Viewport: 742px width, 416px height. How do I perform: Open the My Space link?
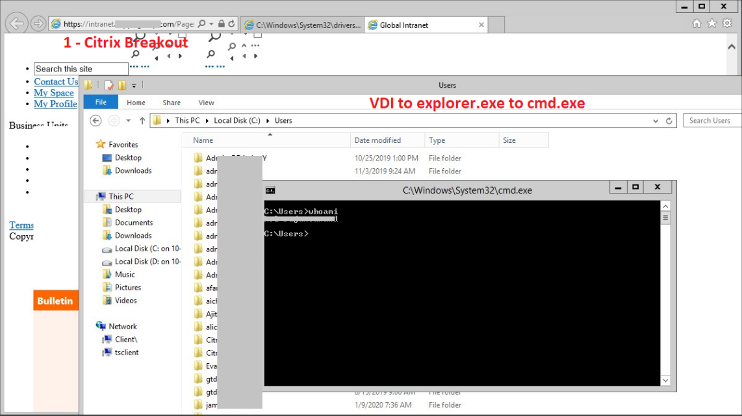(x=53, y=93)
